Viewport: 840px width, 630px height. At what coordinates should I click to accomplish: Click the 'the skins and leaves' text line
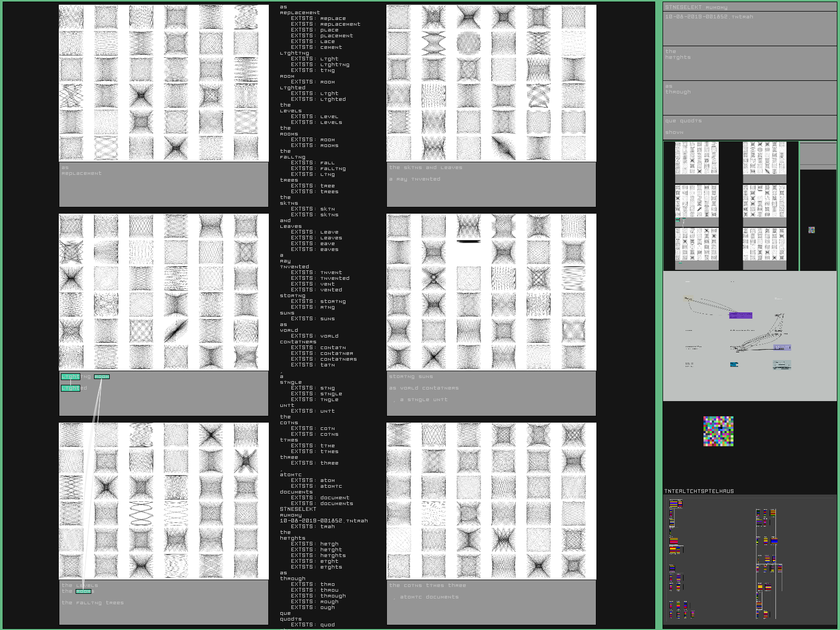(x=426, y=167)
